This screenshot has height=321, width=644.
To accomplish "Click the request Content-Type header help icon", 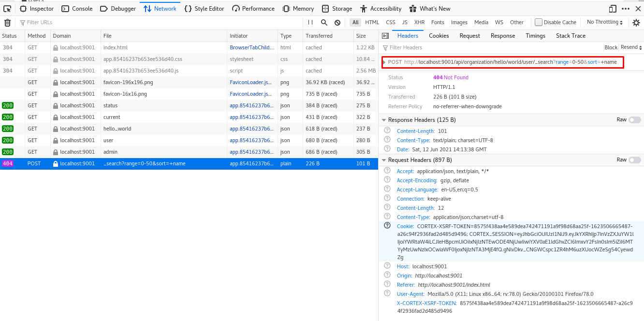I will click(x=387, y=217).
